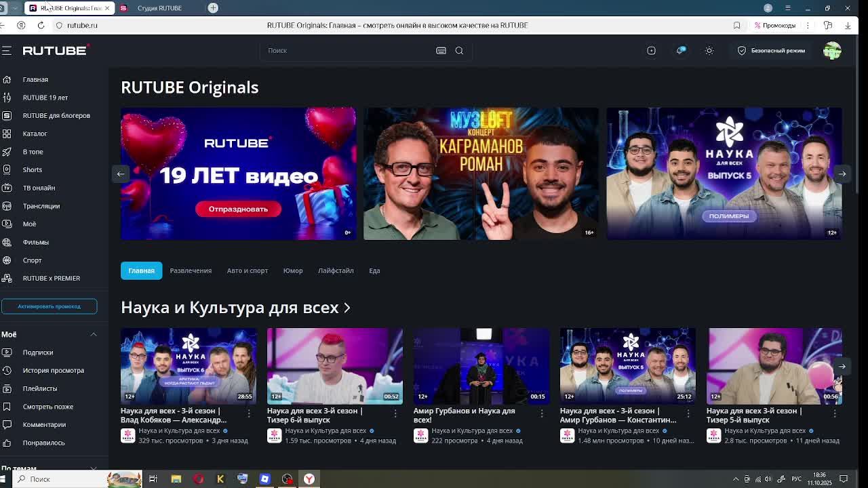Switch to the Студия RUTUBE browser tab
The width and height of the screenshot is (868, 488).
point(159,8)
